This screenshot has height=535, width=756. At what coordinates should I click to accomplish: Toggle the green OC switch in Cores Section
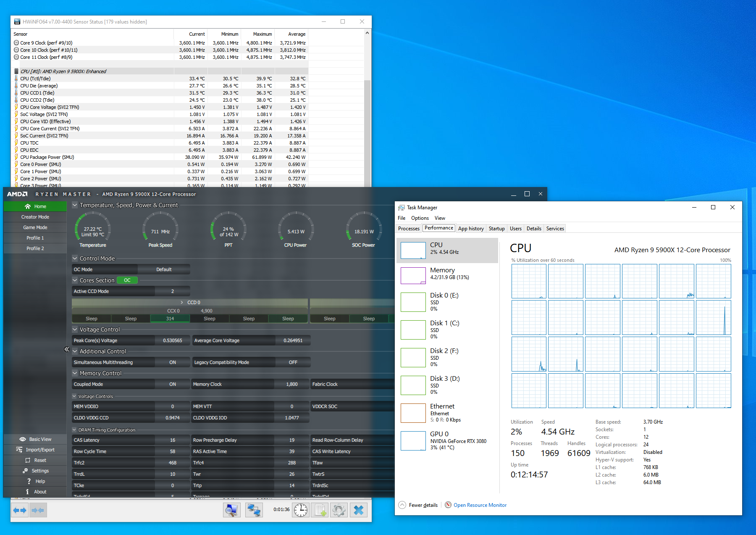click(127, 280)
